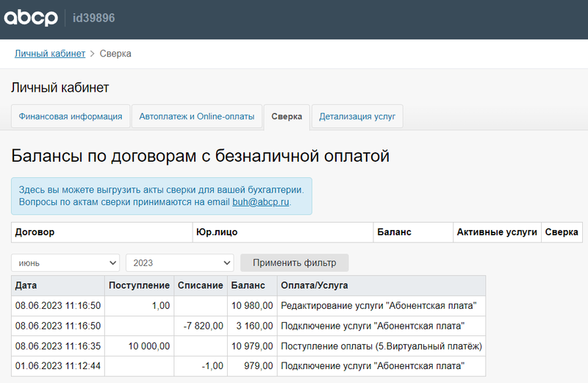
Task: Switch to the Финансовая информация tab
Action: 71,116
